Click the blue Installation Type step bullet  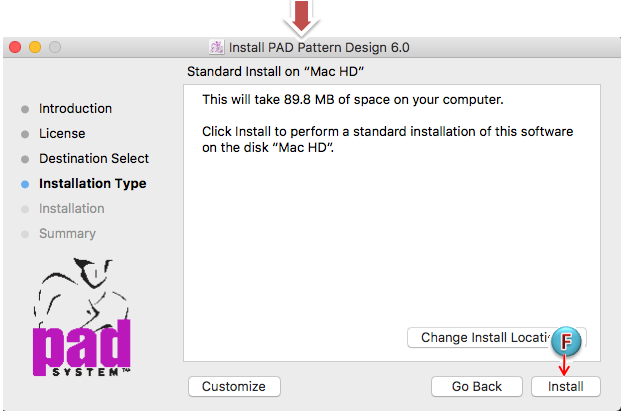(25, 184)
